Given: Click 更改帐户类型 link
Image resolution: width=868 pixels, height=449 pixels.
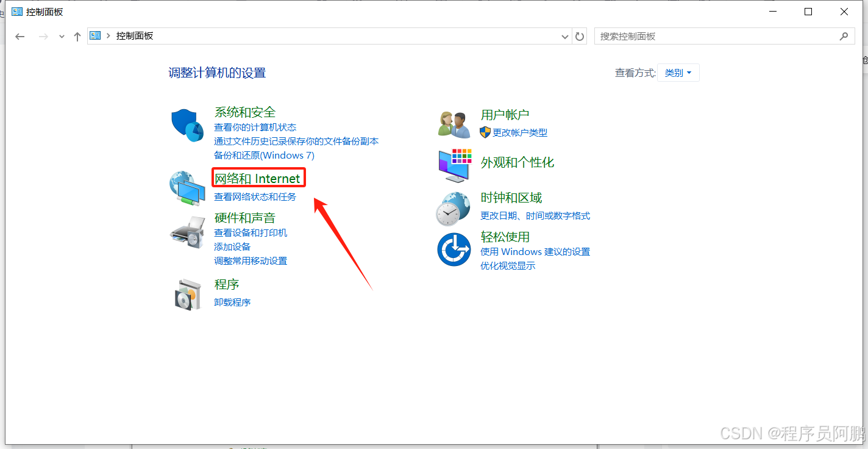Looking at the screenshot, I should coord(520,132).
